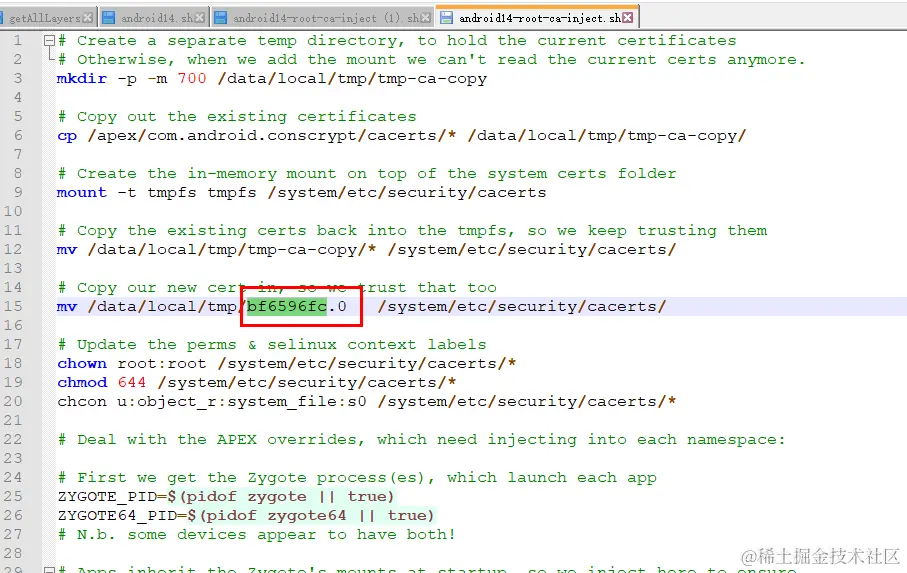This screenshot has width=907, height=573.
Task: Collapse the comment fold at line 1
Action: pyautogui.click(x=49, y=40)
